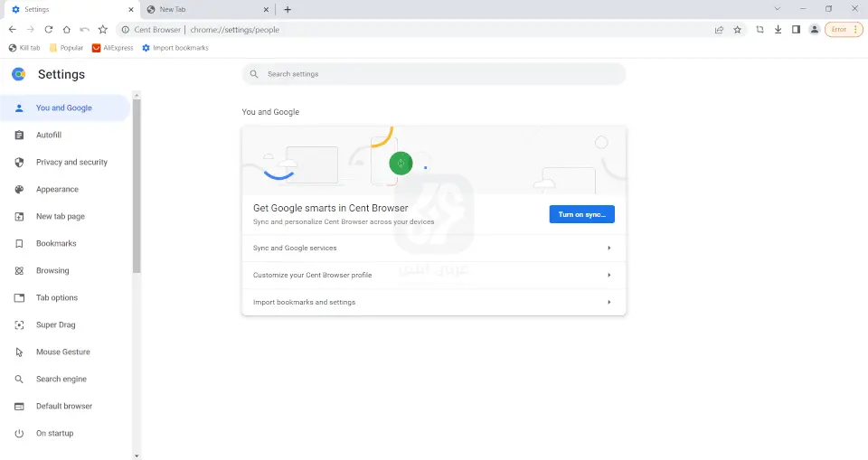Image resolution: width=868 pixels, height=460 pixels.
Task: Open Search engine settings
Action: pos(65,380)
